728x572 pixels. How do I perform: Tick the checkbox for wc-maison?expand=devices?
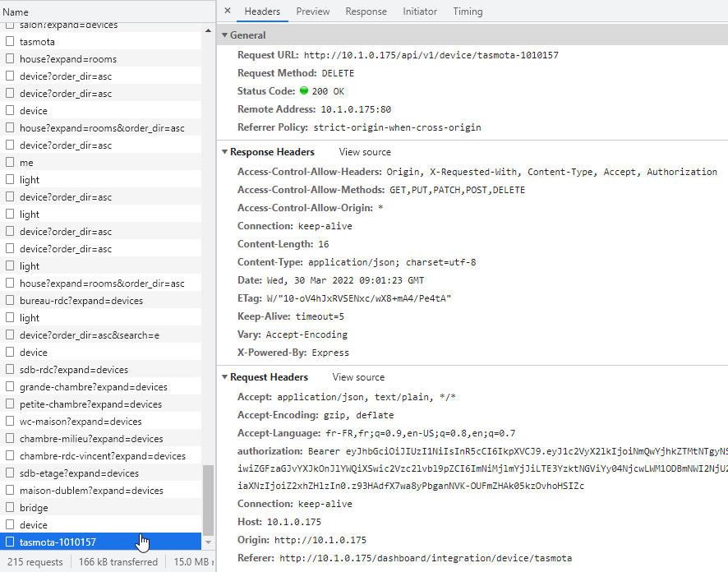click(10, 421)
